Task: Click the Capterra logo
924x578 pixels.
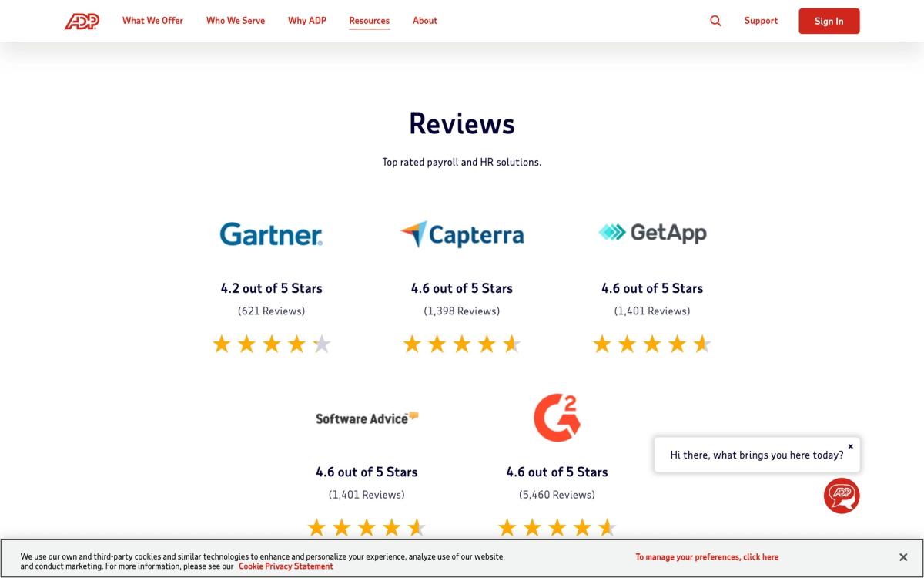Action: (462, 234)
